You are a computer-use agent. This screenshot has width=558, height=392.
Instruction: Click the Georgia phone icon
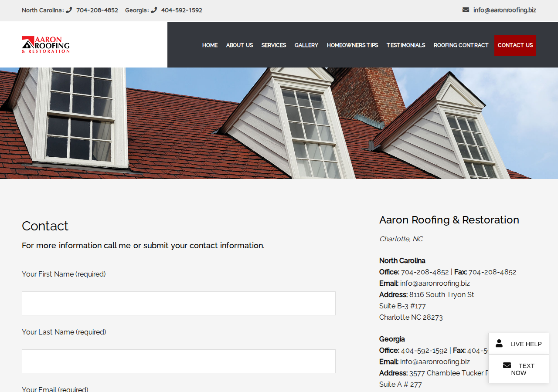click(x=154, y=10)
